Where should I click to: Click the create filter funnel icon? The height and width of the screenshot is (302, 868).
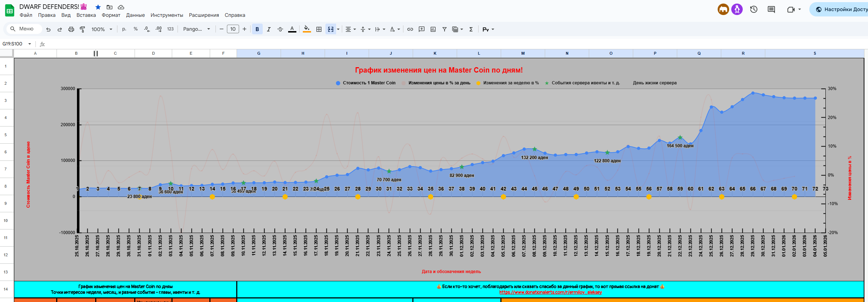click(x=444, y=29)
